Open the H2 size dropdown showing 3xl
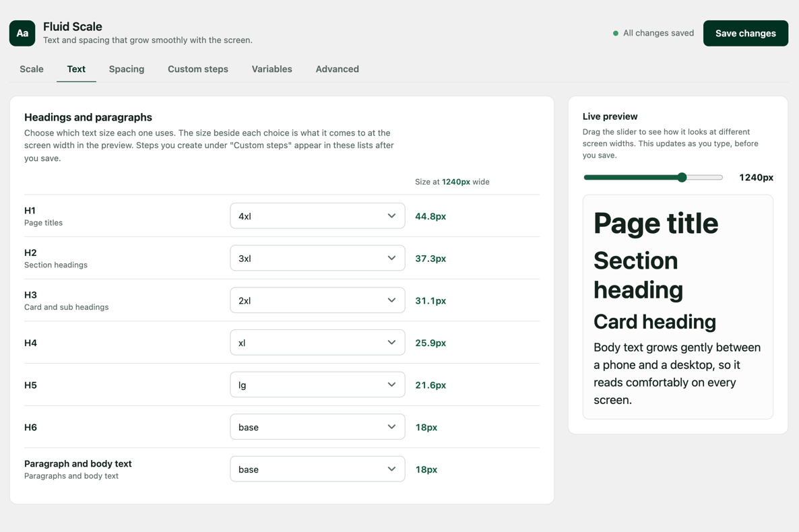Image resolution: width=799 pixels, height=532 pixels. 317,258
